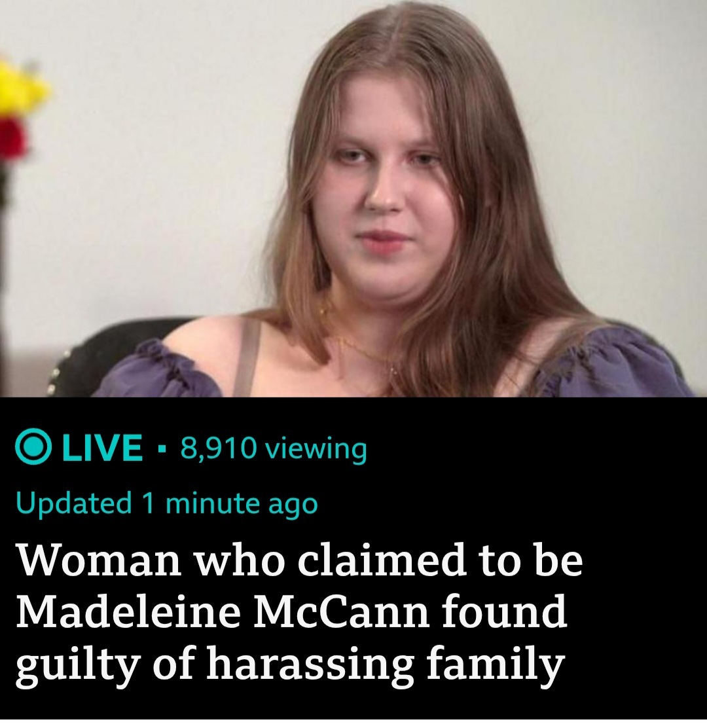Click the headline's first line 'Woman who claimed to be'
Screen dimensions: 707x728
[299, 558]
